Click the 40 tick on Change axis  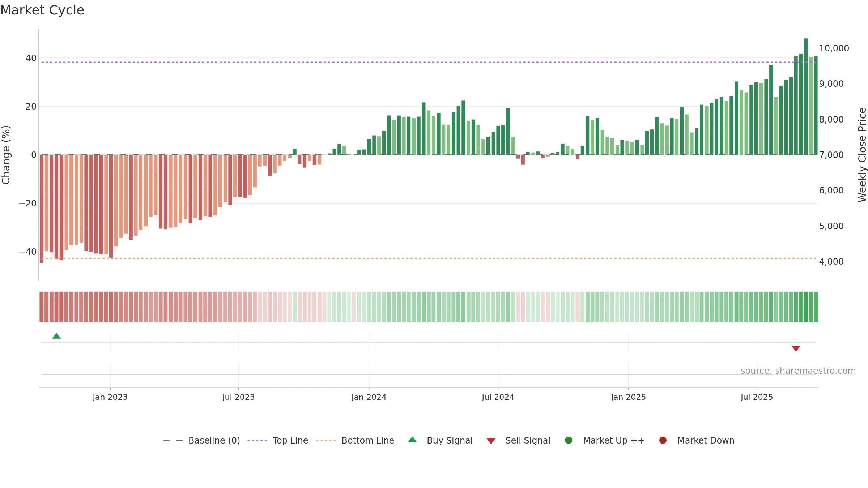coord(31,58)
